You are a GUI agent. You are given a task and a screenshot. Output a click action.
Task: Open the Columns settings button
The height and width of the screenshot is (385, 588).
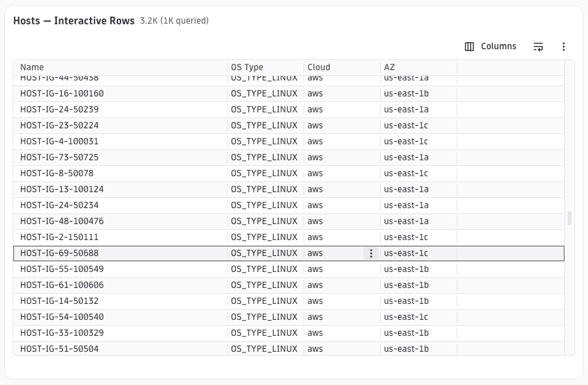click(490, 46)
